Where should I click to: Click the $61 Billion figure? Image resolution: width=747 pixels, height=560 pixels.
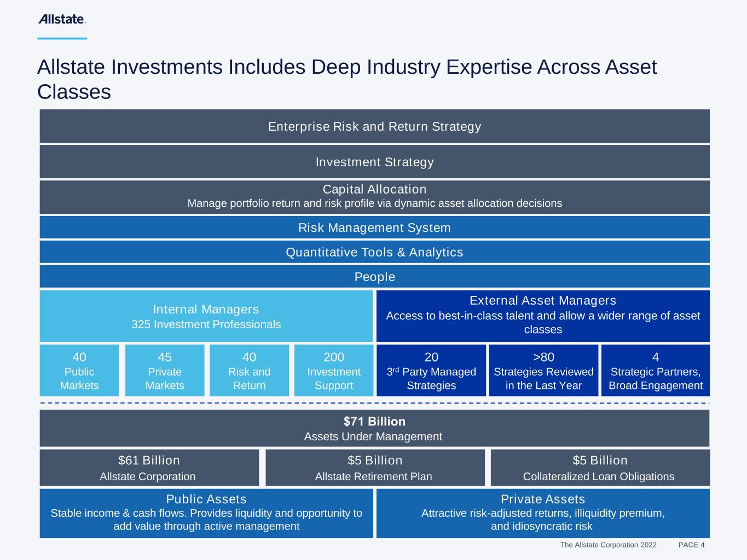coord(149,460)
